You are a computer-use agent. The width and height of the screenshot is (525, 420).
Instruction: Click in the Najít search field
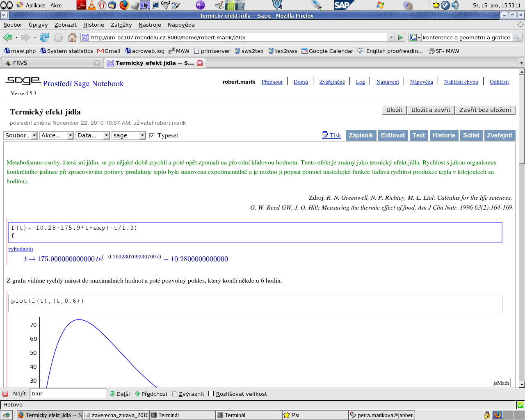[x=68, y=394]
